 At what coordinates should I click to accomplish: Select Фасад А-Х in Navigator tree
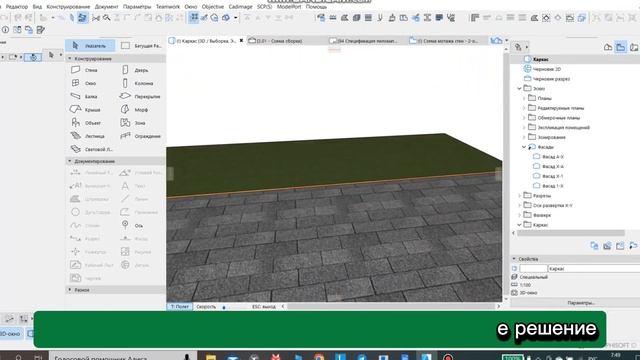(x=553, y=157)
